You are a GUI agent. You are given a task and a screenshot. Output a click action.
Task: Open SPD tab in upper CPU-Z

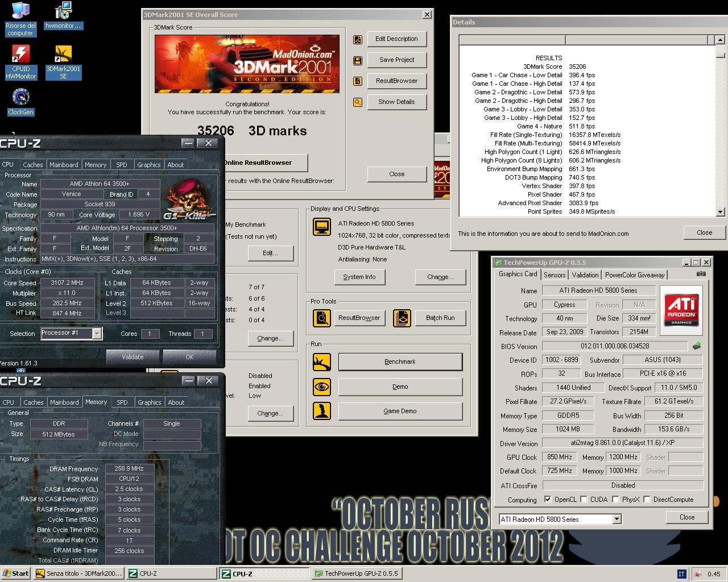(x=122, y=165)
